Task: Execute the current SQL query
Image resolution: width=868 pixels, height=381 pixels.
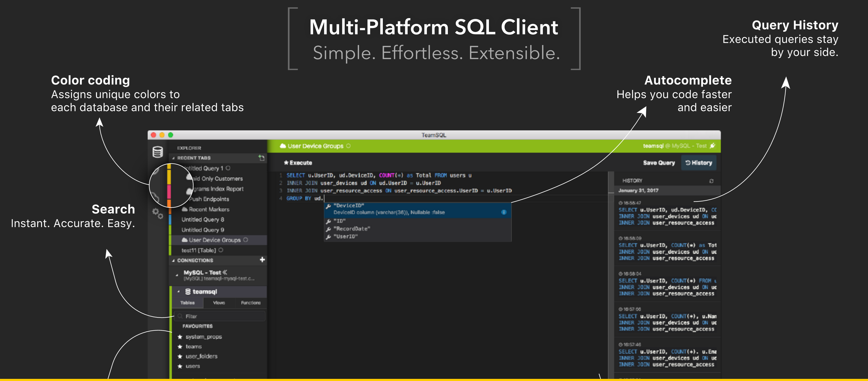Action: [298, 162]
